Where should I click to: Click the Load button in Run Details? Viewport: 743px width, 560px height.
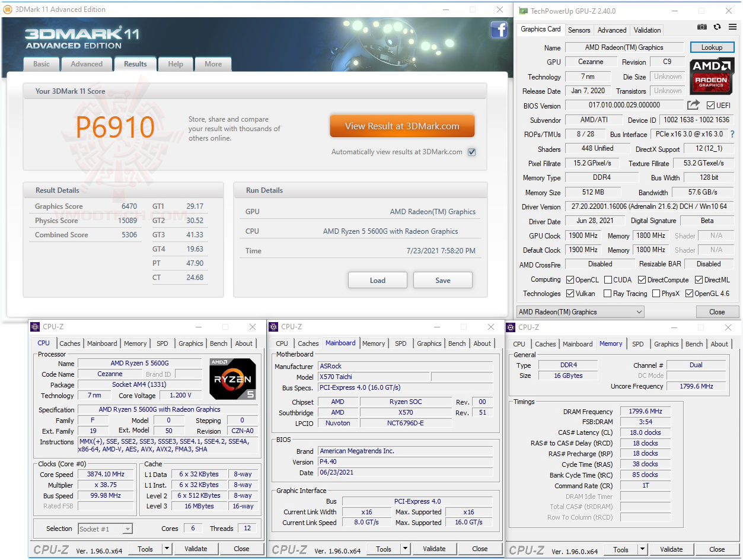(x=378, y=280)
